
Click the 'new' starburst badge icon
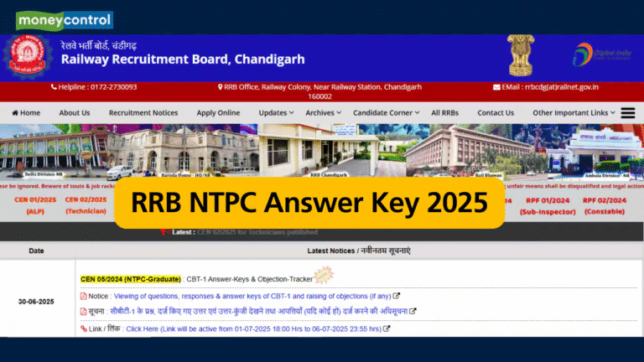click(324, 275)
